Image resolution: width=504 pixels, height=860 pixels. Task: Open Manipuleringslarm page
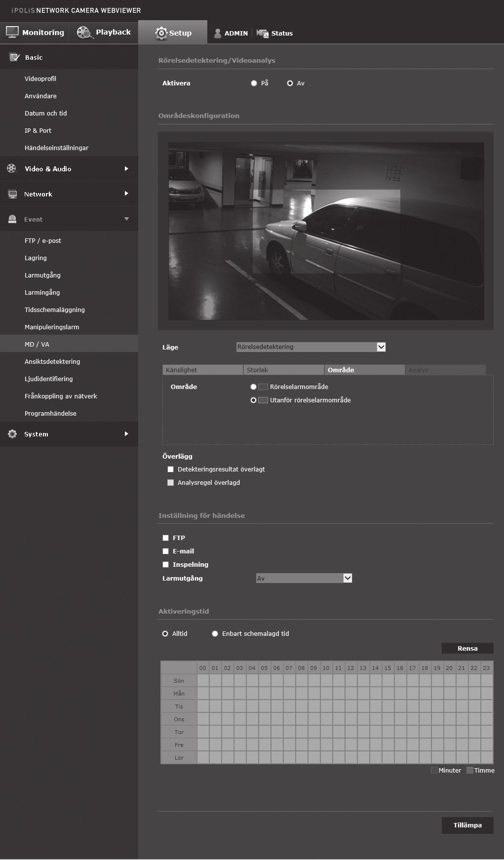(x=52, y=327)
